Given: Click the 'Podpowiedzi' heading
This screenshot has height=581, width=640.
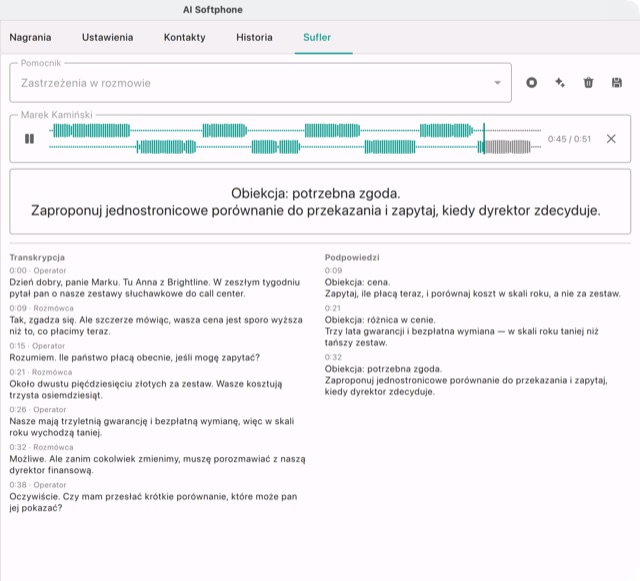Looking at the screenshot, I should 352,257.
